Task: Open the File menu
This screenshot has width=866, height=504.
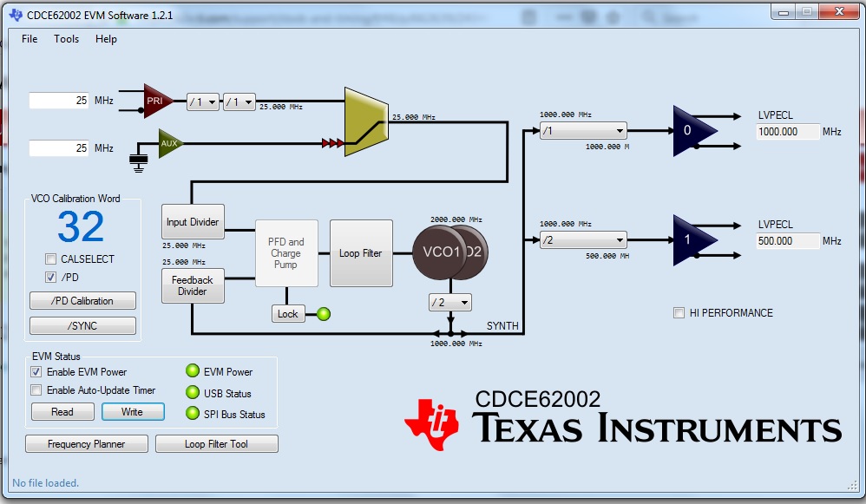Action: pyautogui.click(x=30, y=39)
